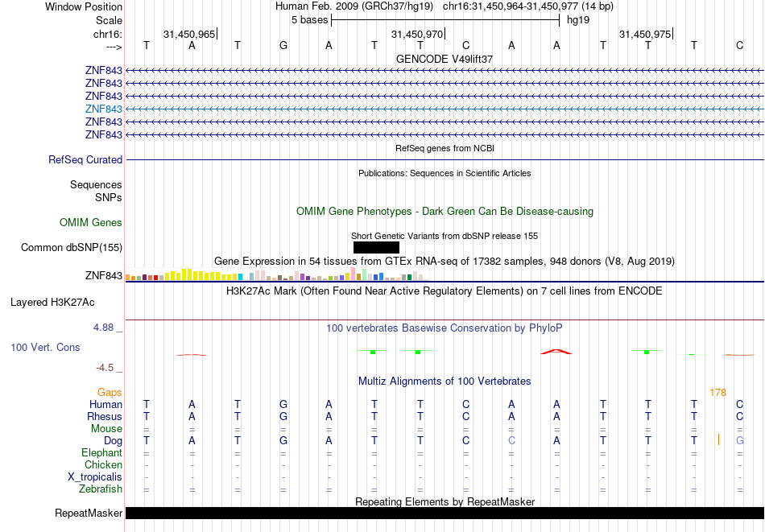
Task: Select the X_tropicalis alignment row label
Action: point(95,477)
